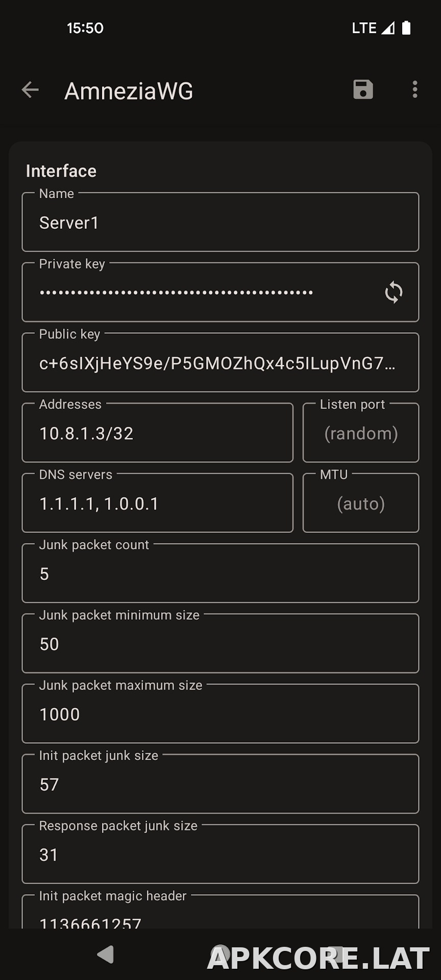Edit the Addresses field 10.8.1.3/32
The width and height of the screenshot is (441, 980).
(x=158, y=433)
